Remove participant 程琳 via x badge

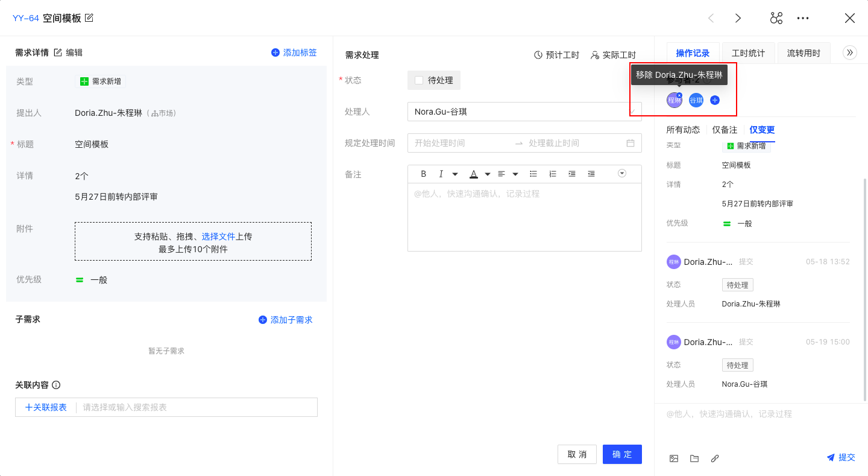coord(679,95)
